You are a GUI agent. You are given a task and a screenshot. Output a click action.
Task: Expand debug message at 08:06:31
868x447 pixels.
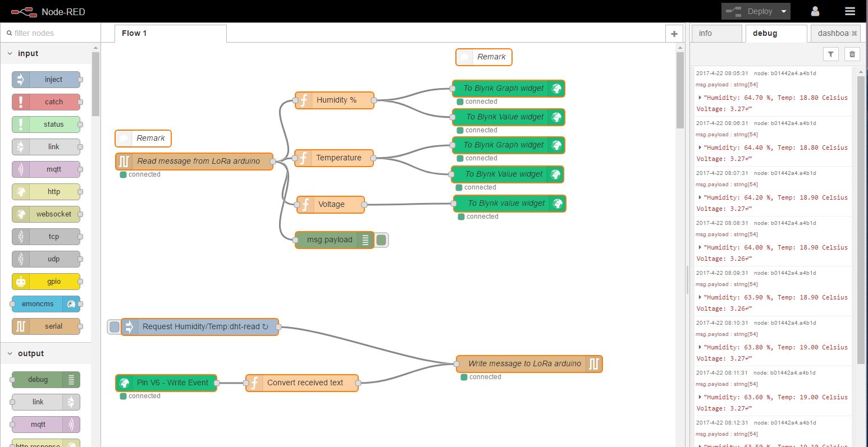pyautogui.click(x=700, y=148)
